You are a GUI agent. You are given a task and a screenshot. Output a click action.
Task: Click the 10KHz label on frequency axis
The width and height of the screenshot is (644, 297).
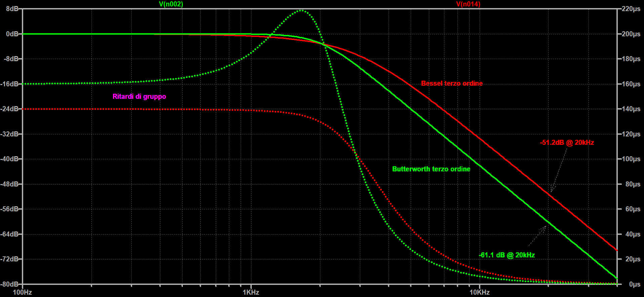[479, 292]
